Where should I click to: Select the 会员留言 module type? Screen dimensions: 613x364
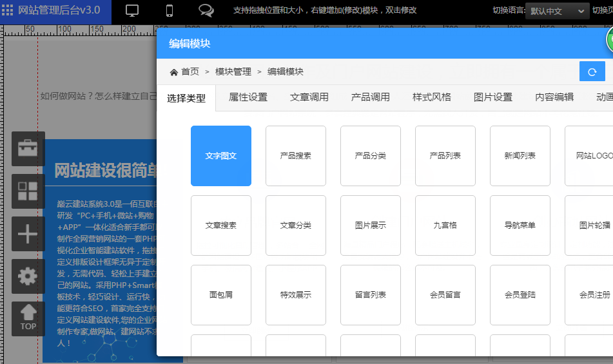tap(445, 295)
